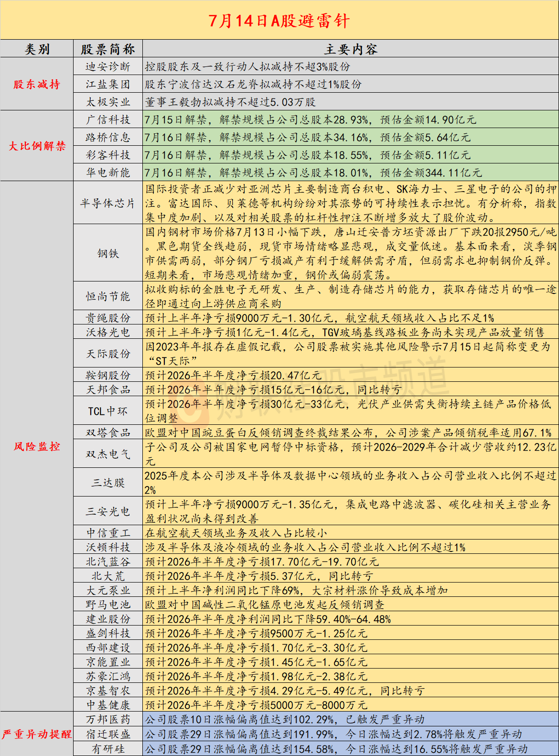Viewport: 559px width, 756px height.
Task: Click stock name '北大荒'
Action: pos(108,576)
